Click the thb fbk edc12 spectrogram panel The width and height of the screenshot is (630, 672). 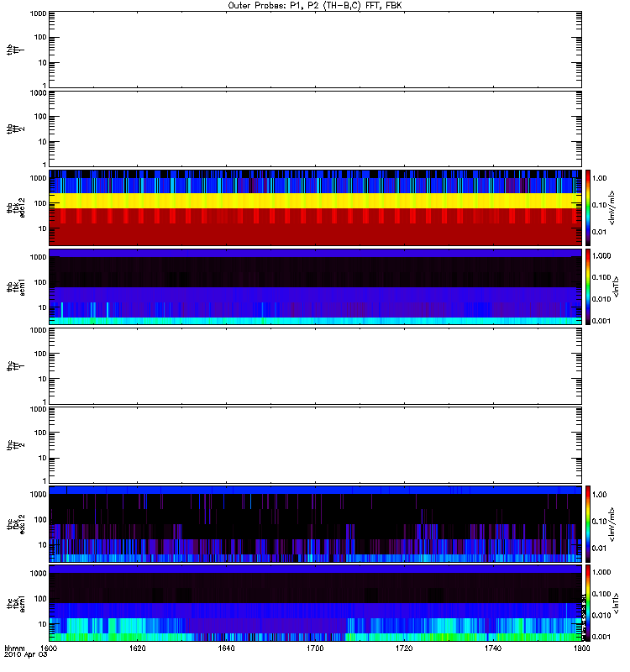(x=315, y=207)
